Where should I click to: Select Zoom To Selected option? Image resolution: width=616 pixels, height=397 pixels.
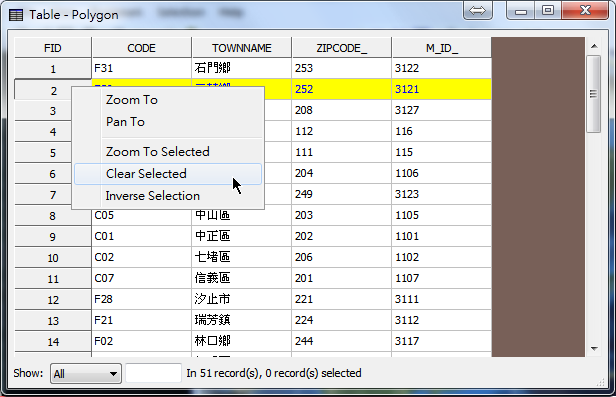click(158, 152)
